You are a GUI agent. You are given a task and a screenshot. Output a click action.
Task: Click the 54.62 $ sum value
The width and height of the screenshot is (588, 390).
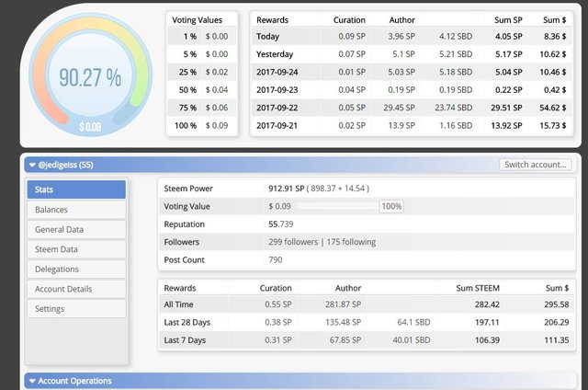(x=553, y=108)
